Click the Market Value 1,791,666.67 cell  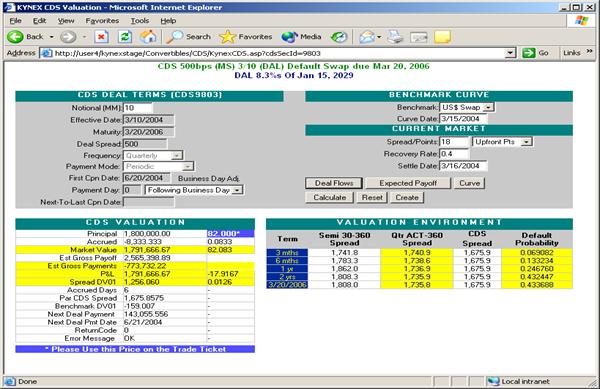click(165, 250)
